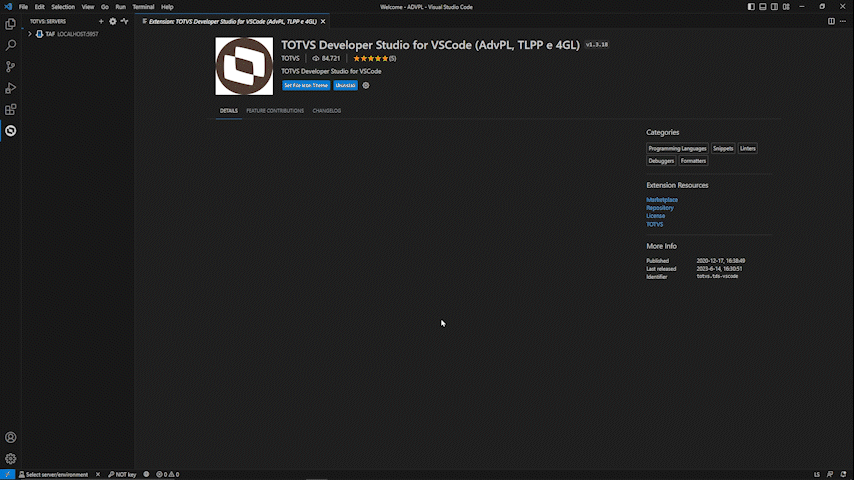Open editor More Actions ellipsis
Viewport: 854px width, 480px height.
843,21
